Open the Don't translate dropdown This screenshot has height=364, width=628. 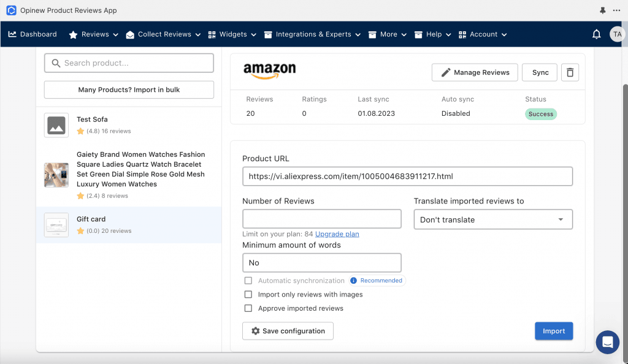pos(493,219)
